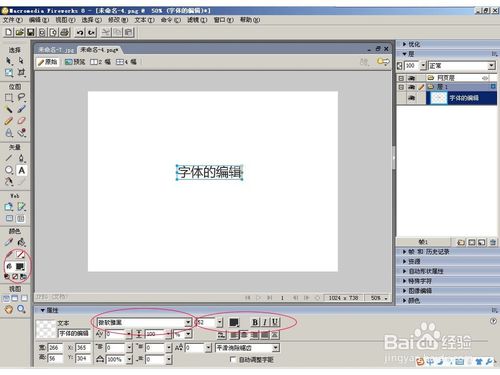The height and width of the screenshot is (375, 500).
Task: Click the Underline text button
Action: [275, 322]
